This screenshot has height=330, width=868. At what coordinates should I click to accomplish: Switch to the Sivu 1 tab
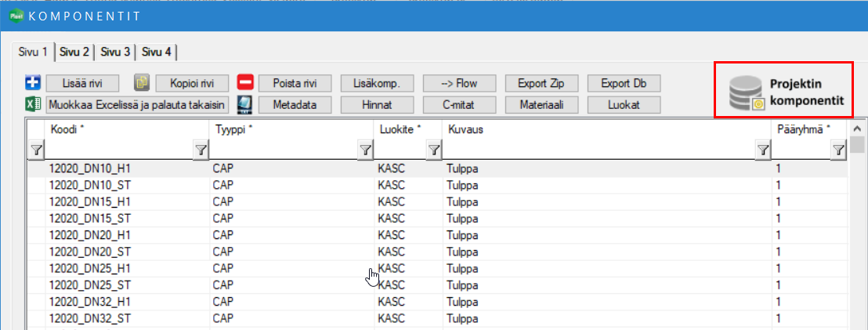point(33,52)
